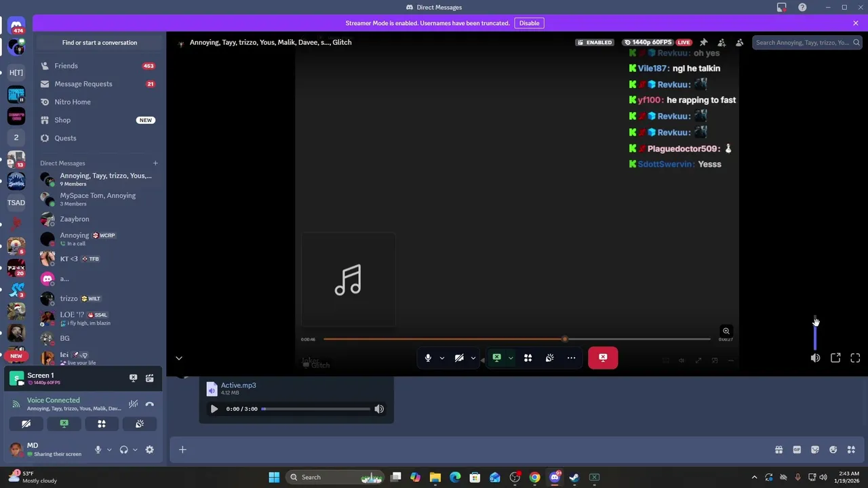Screen dimensions: 868x488
Task: Toggle the camera in the call controls
Action: [459, 358]
